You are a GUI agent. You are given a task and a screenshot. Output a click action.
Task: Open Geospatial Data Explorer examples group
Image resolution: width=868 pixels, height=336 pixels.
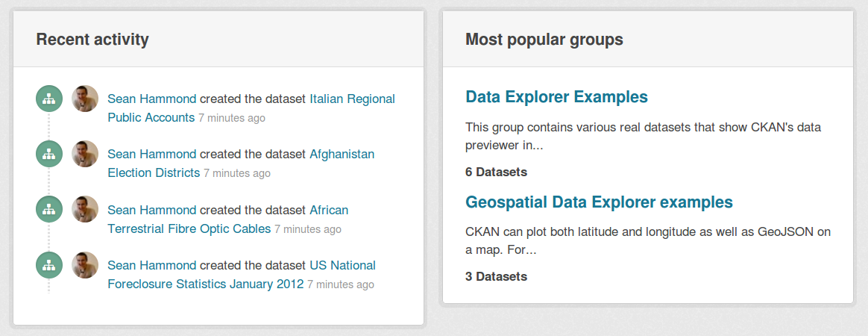pos(599,202)
